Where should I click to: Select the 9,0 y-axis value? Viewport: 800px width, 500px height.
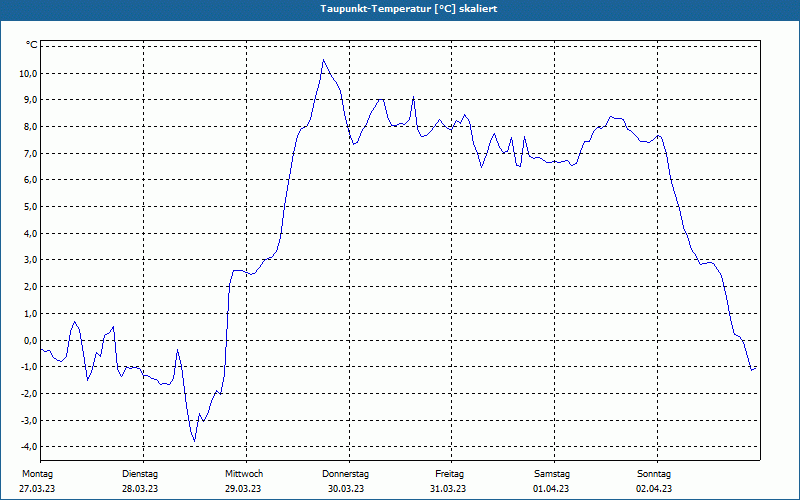coord(30,100)
